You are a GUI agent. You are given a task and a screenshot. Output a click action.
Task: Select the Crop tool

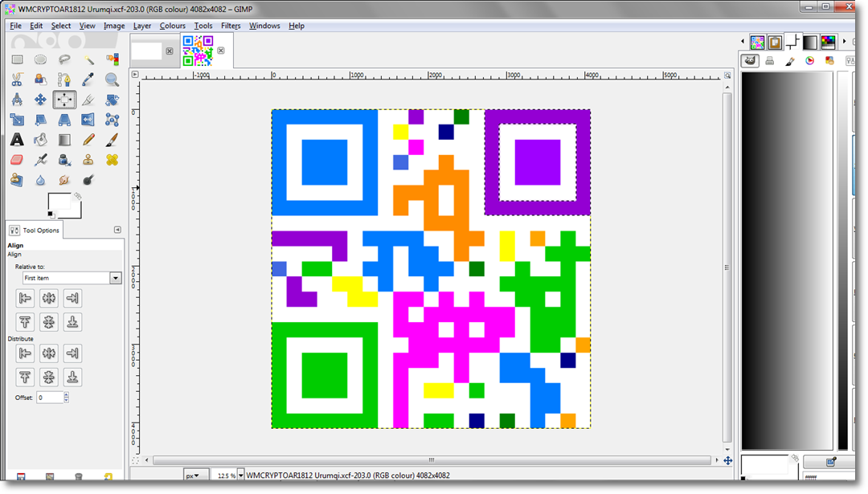click(x=88, y=100)
